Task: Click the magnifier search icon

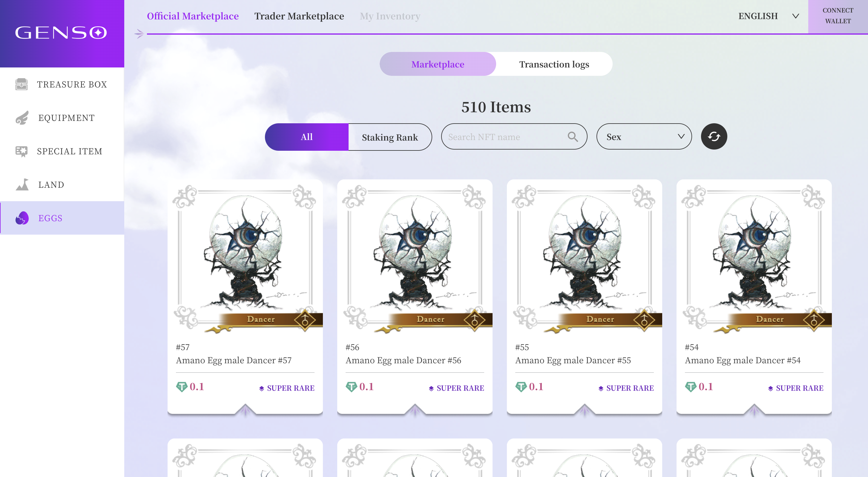Action: (x=573, y=137)
